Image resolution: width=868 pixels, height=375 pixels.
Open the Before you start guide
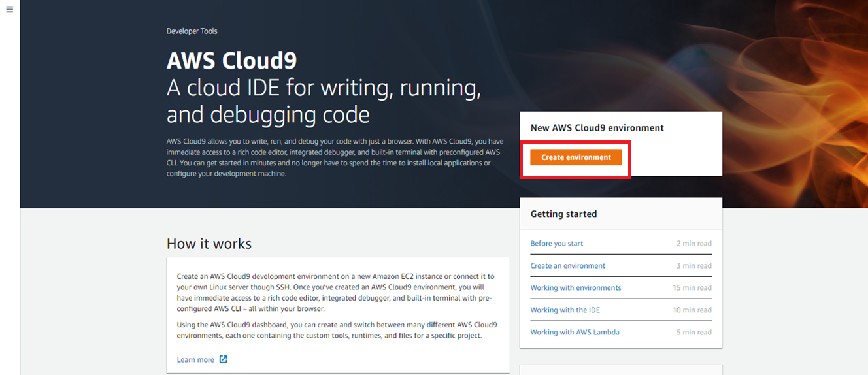click(557, 244)
